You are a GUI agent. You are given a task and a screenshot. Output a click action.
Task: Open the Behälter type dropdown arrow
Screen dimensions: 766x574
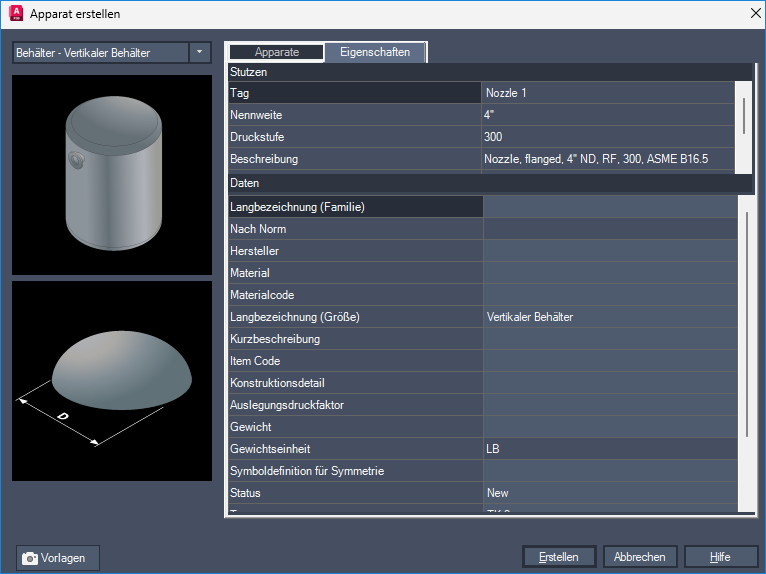click(199, 52)
